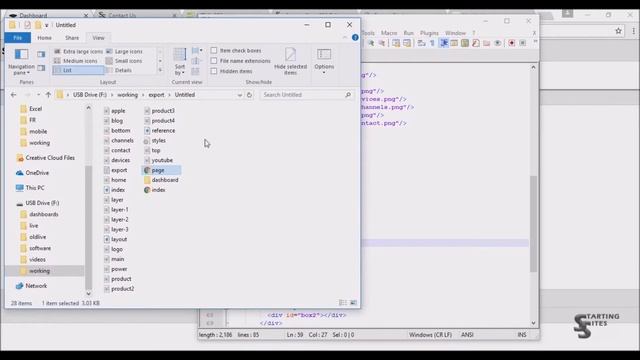Open the Navigation pane options in Explorer
This screenshot has width=640, height=360.
click(x=21, y=62)
